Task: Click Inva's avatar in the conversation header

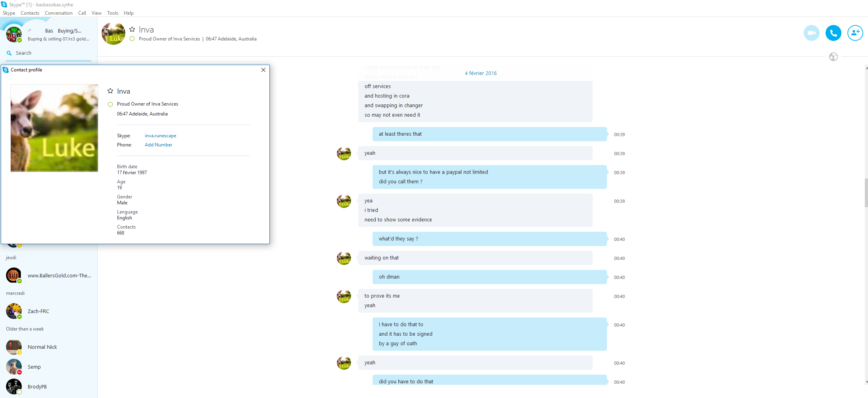Action: (x=113, y=34)
